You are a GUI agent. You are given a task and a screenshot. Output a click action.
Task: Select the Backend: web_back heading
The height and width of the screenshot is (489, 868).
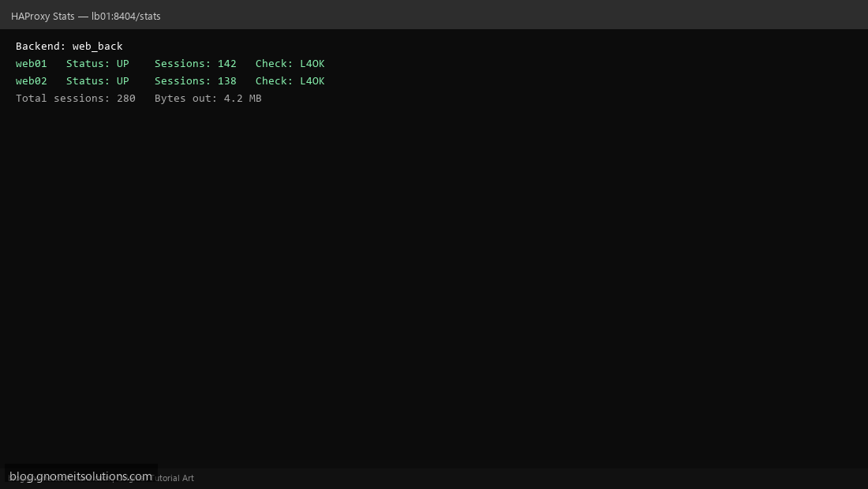69,46
